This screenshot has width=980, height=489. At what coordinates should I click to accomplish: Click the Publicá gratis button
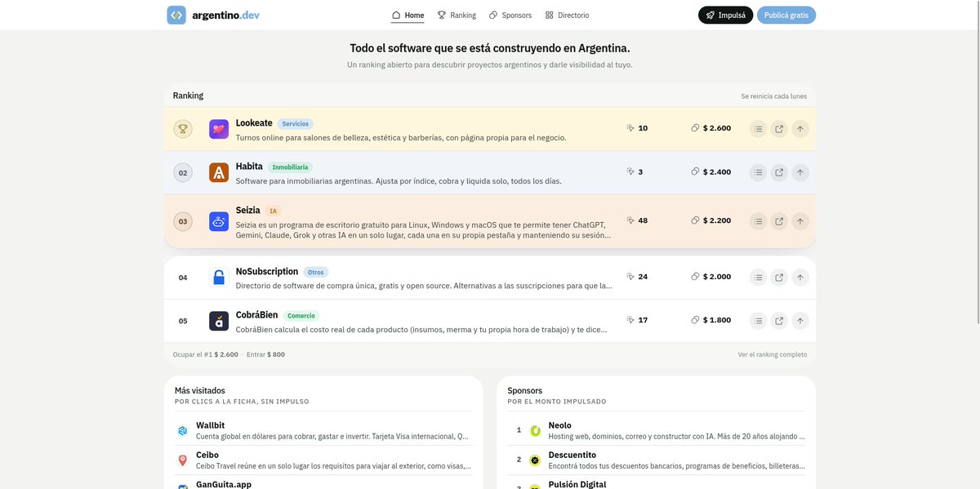(x=786, y=15)
